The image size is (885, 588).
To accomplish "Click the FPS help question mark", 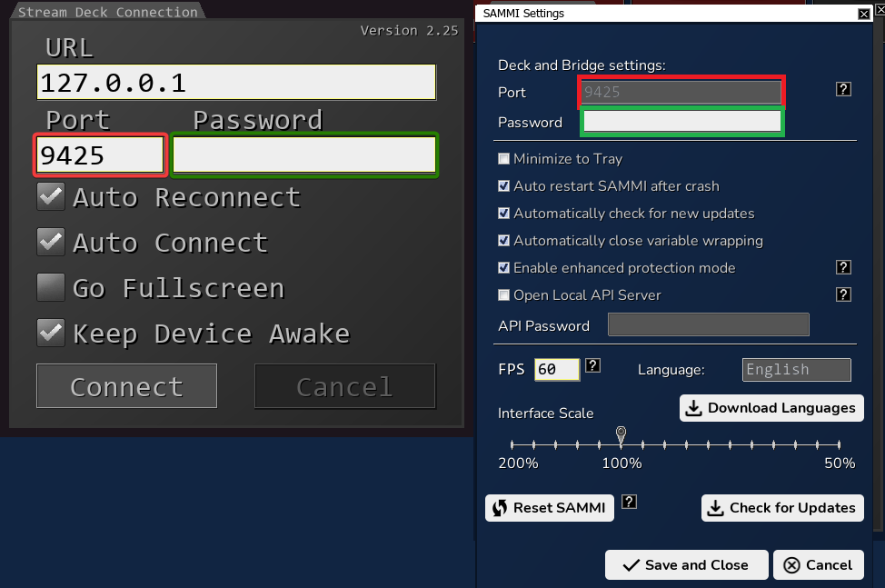I will point(592,365).
